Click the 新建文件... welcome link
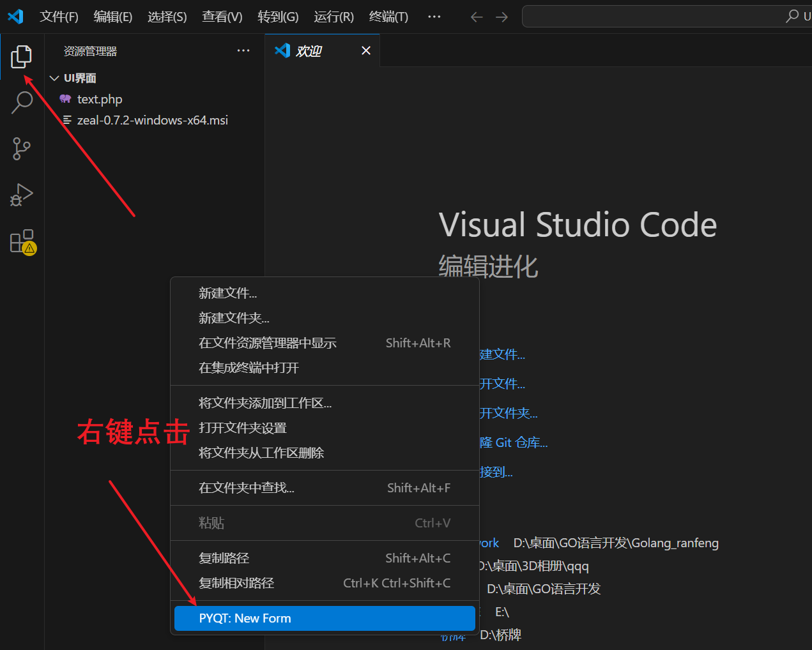The image size is (812, 650). tap(502, 354)
